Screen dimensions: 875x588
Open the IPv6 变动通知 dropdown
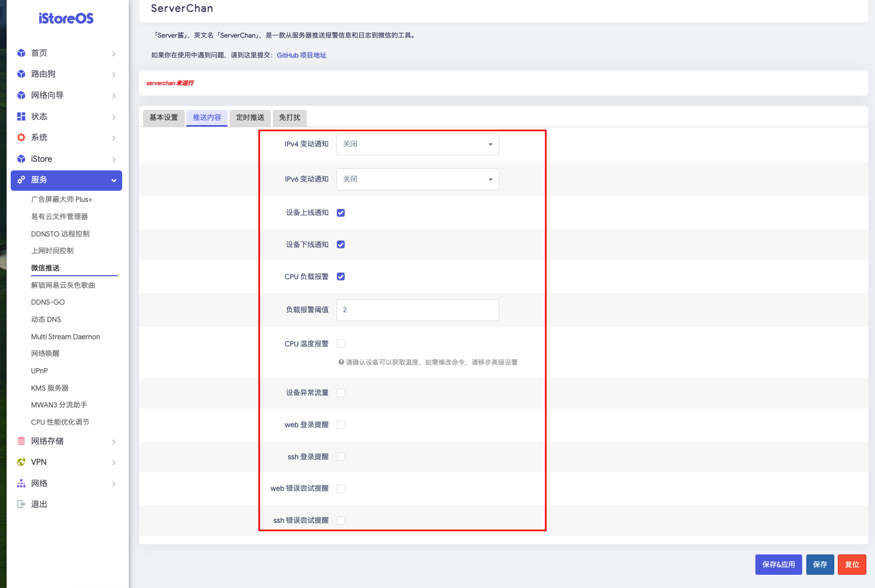(x=417, y=179)
